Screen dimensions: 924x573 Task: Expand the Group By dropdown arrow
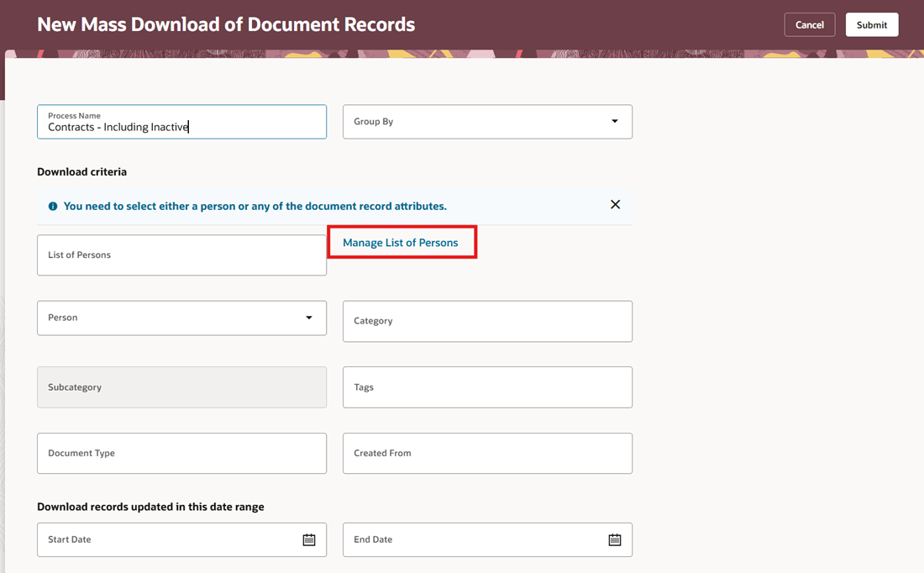pyautogui.click(x=615, y=122)
